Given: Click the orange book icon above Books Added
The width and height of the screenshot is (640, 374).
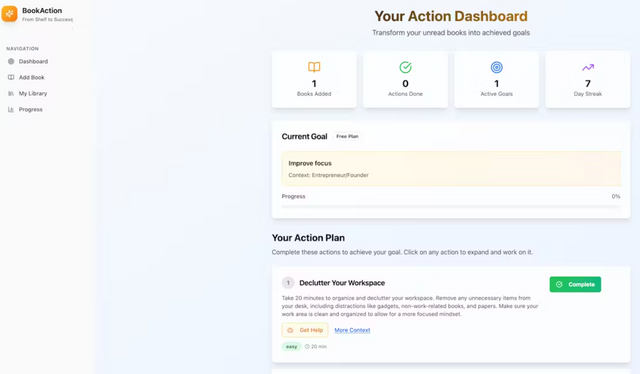Looking at the screenshot, I should point(314,67).
